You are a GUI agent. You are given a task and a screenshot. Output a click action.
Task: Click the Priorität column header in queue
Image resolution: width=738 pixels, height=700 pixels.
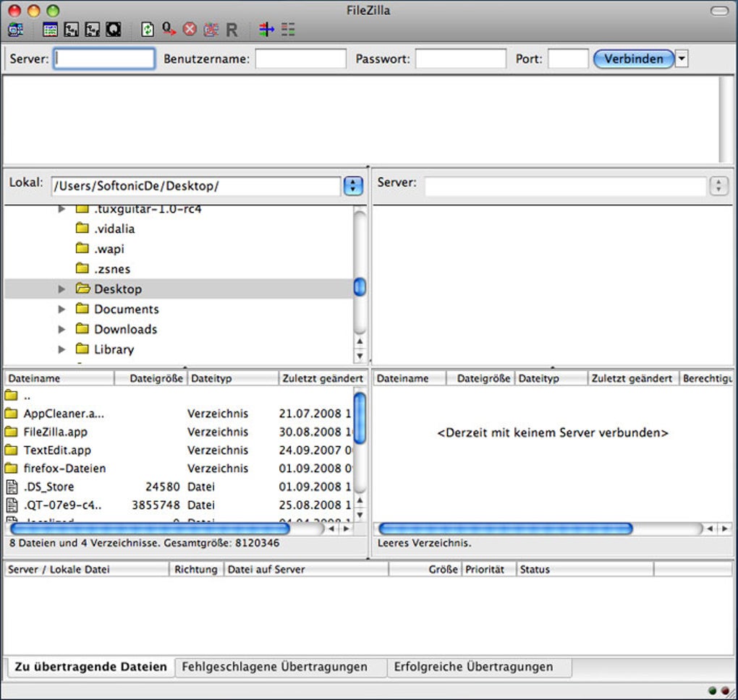click(490, 569)
